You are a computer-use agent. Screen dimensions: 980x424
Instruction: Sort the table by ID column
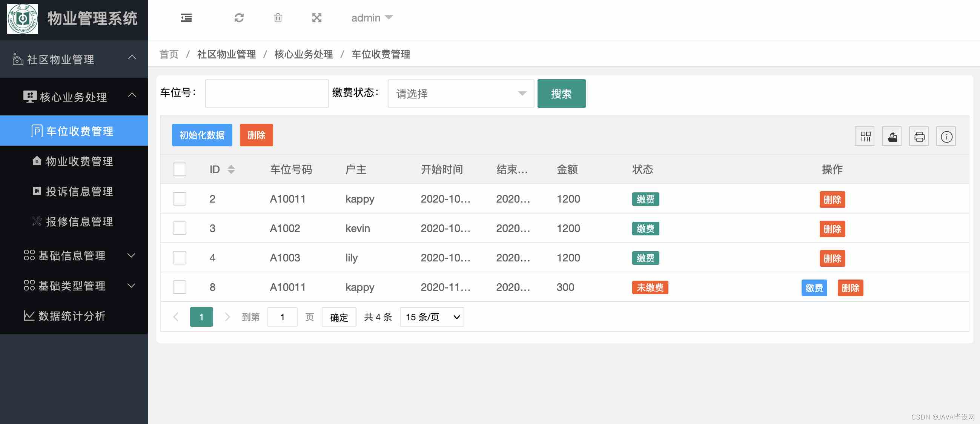coord(231,169)
